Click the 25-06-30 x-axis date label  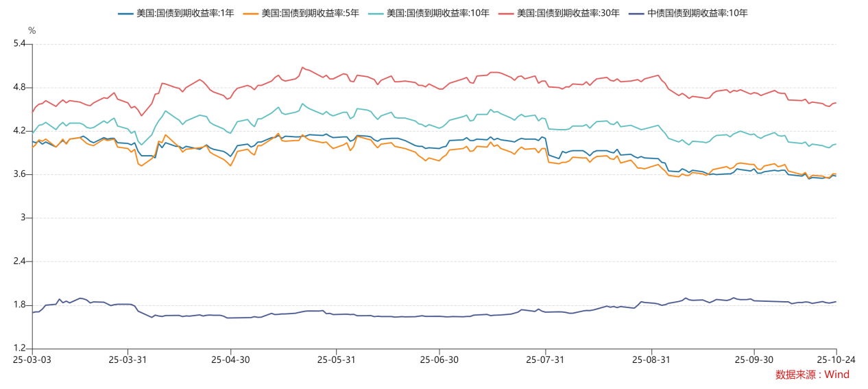[x=439, y=359]
